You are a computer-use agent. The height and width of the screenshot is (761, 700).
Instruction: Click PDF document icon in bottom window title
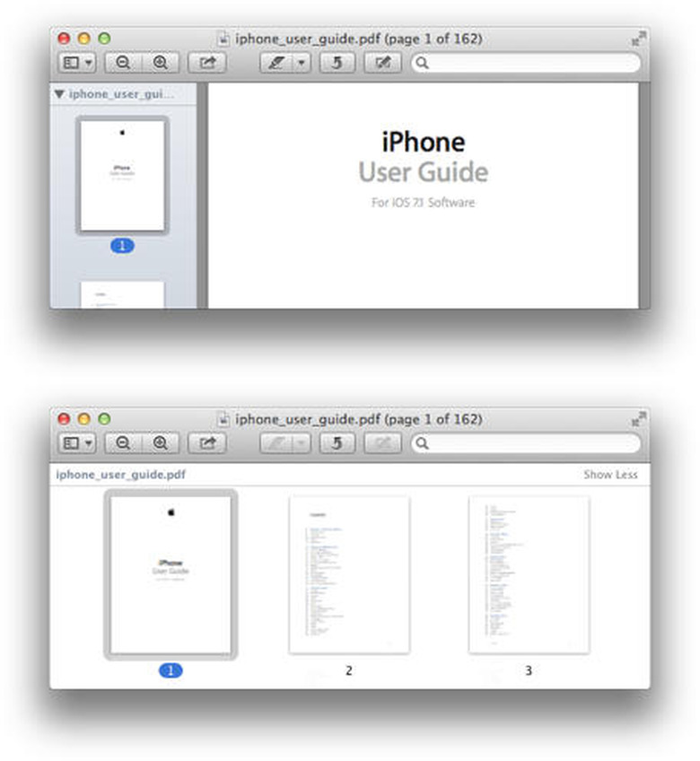[x=223, y=419]
